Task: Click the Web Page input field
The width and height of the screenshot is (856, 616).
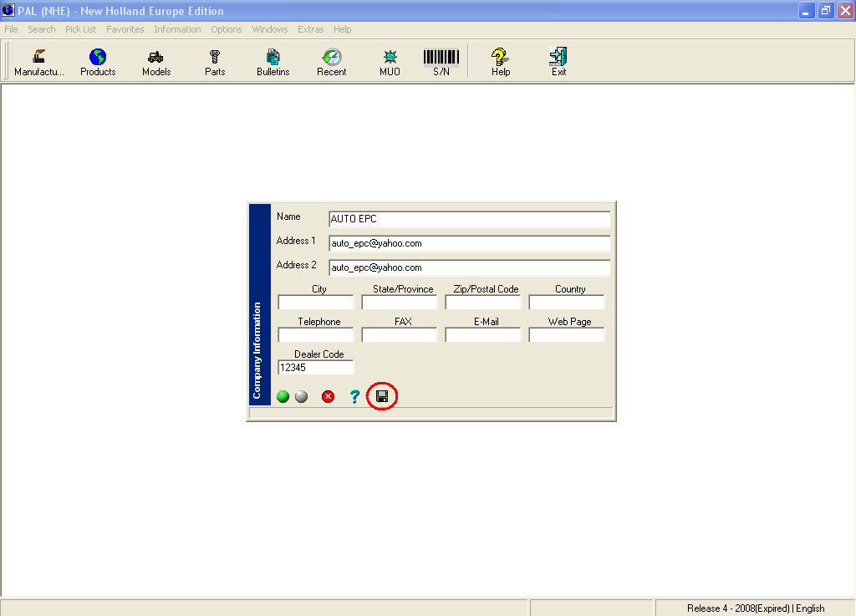Action: [567, 335]
